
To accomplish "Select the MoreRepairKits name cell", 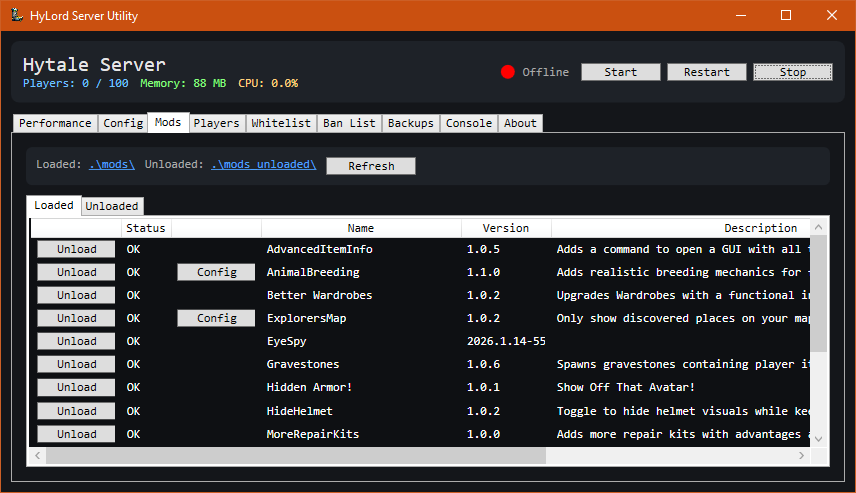I will (361, 434).
